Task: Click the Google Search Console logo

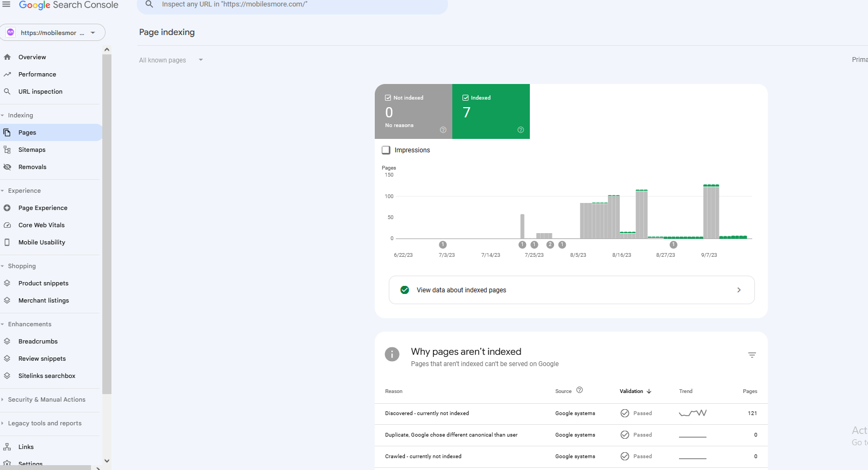Action: [68, 5]
